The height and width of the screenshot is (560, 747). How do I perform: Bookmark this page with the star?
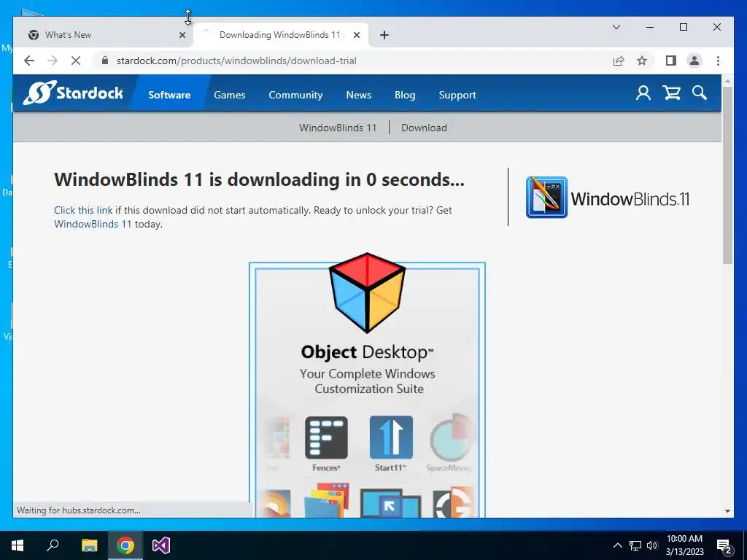click(642, 61)
